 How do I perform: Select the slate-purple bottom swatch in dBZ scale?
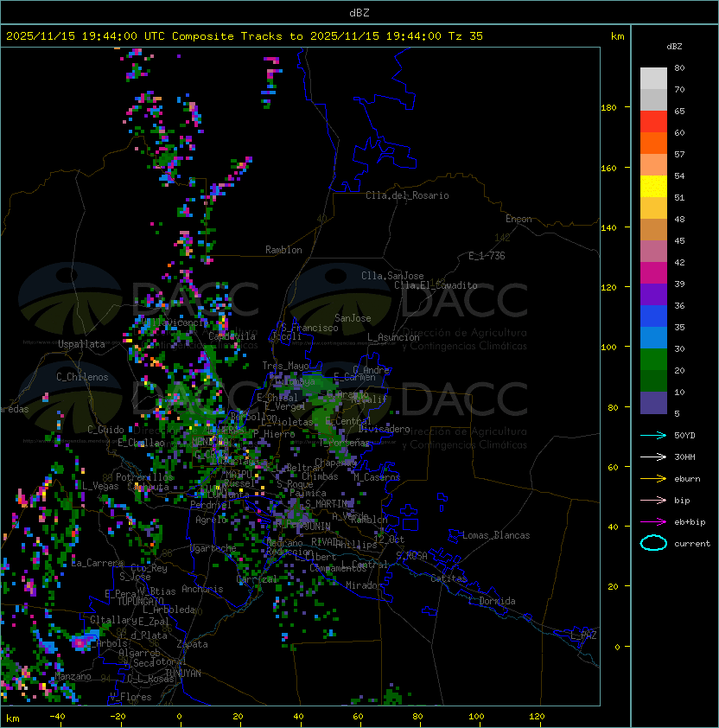click(653, 403)
